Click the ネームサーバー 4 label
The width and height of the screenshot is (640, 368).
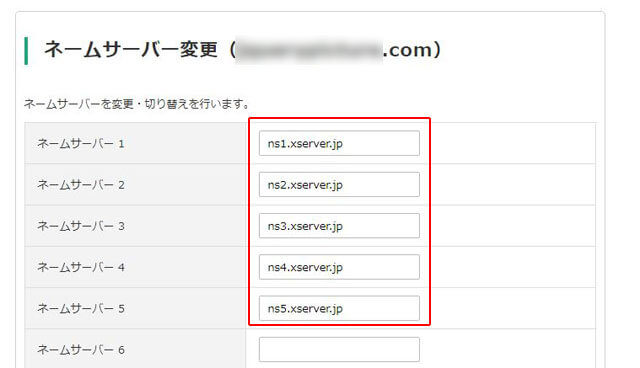pos(81,267)
